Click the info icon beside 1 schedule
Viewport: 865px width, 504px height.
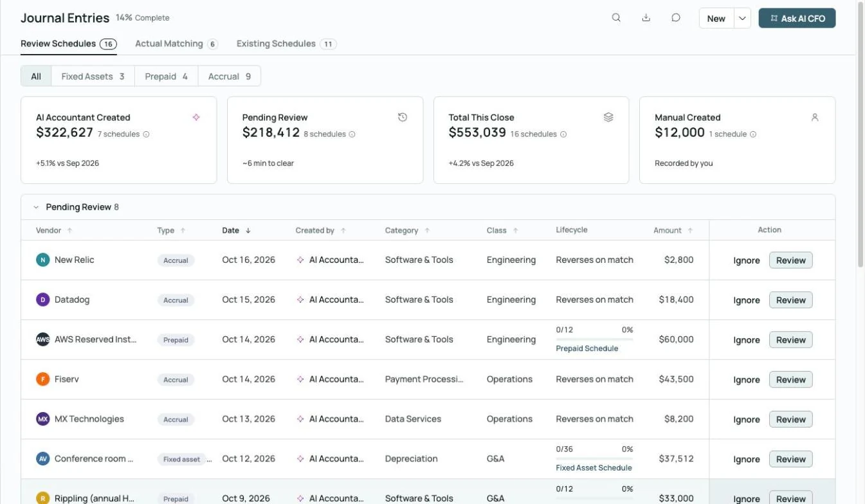[x=753, y=134]
